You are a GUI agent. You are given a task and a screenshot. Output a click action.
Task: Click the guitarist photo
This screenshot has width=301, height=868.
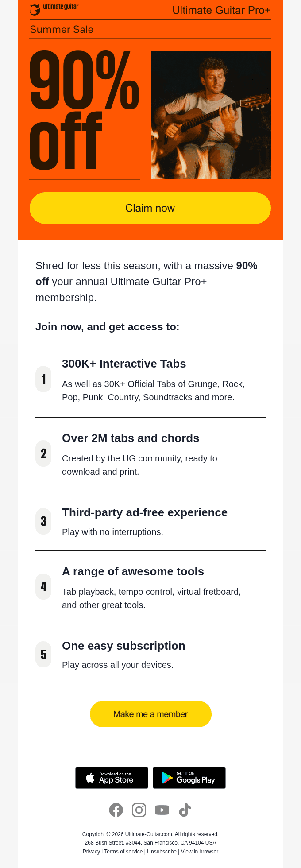click(211, 115)
